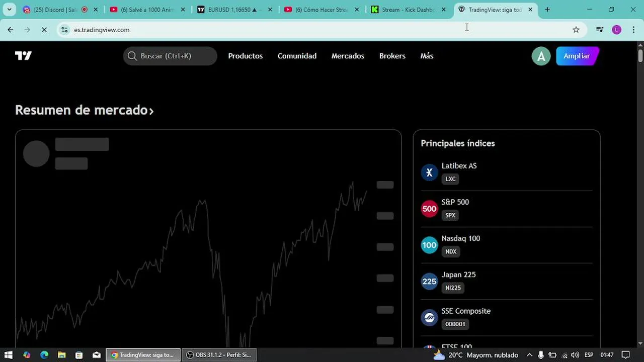Launch Microsoft Edge from taskbar
644x362 pixels.
44,355
